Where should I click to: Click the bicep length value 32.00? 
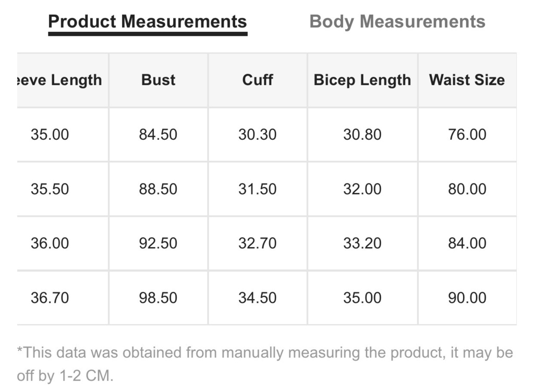point(362,189)
